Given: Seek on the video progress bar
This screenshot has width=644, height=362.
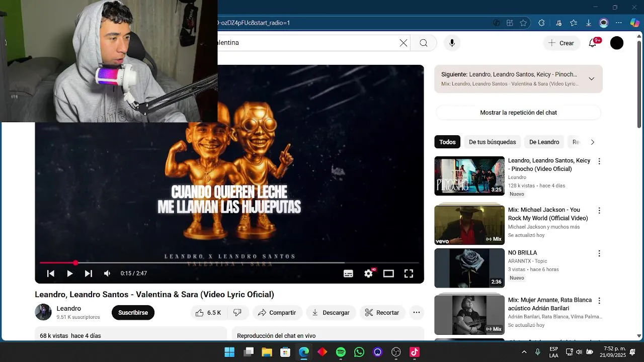Looking at the screenshot, I should [229, 262].
